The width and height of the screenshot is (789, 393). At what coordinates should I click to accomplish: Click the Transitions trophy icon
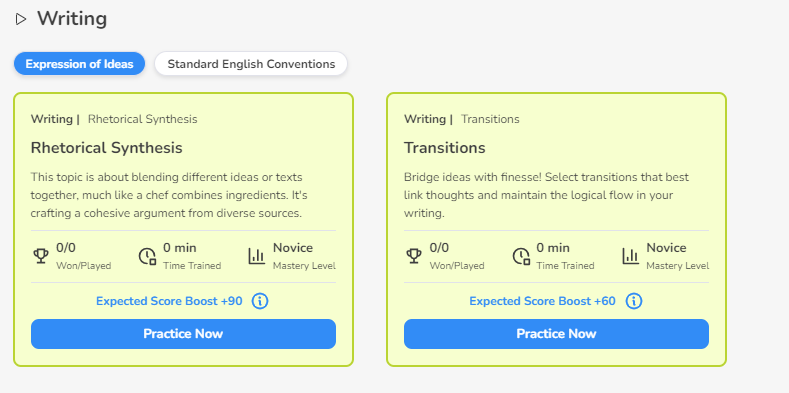[x=414, y=256]
